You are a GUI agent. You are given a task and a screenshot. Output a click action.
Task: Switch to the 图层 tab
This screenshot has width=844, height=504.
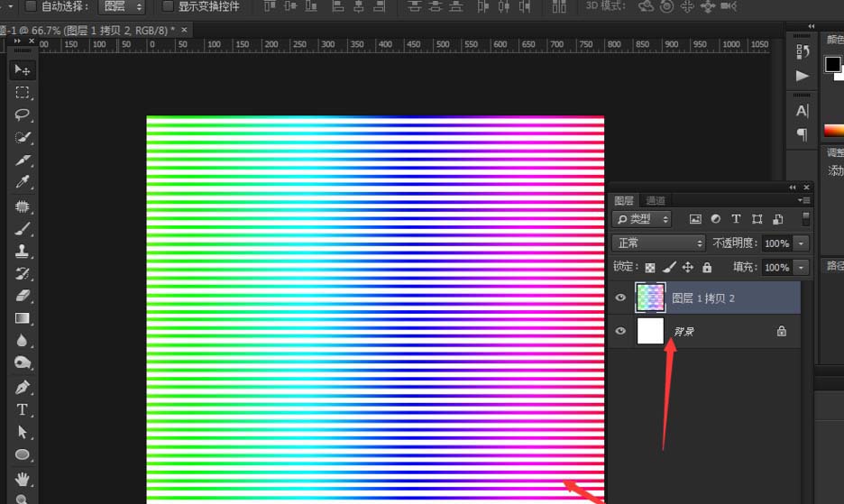pyautogui.click(x=624, y=200)
